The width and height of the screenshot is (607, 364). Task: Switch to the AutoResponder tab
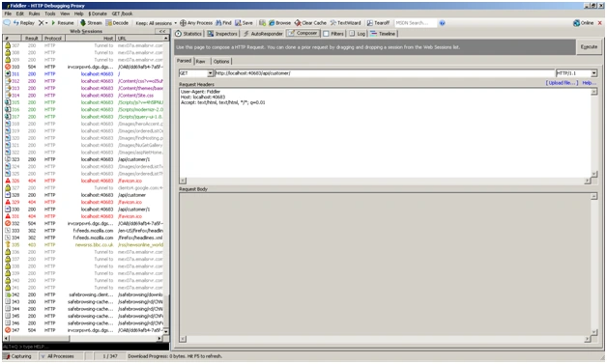tap(263, 34)
